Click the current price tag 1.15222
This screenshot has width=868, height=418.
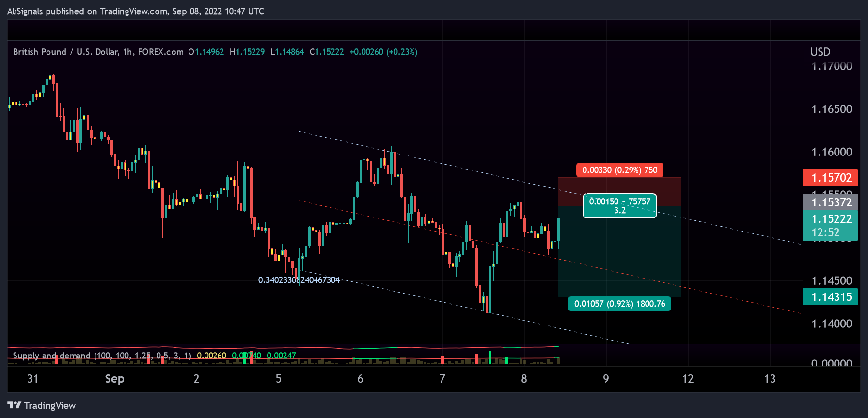point(830,219)
